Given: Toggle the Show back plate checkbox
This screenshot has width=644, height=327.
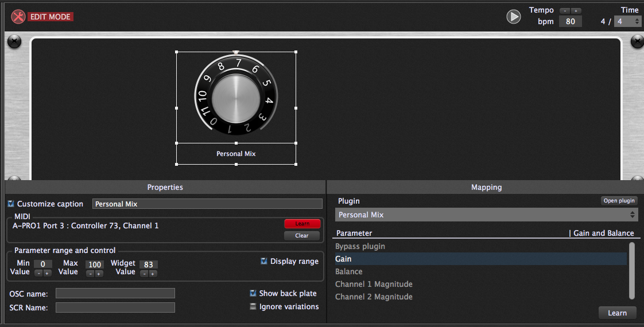Looking at the screenshot, I should coord(253,293).
